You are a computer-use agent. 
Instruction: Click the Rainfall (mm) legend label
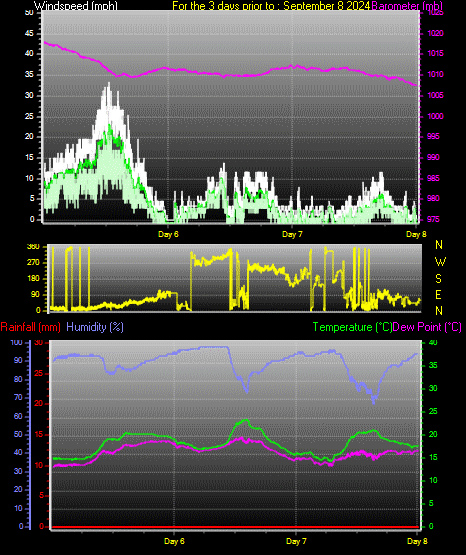point(30,327)
